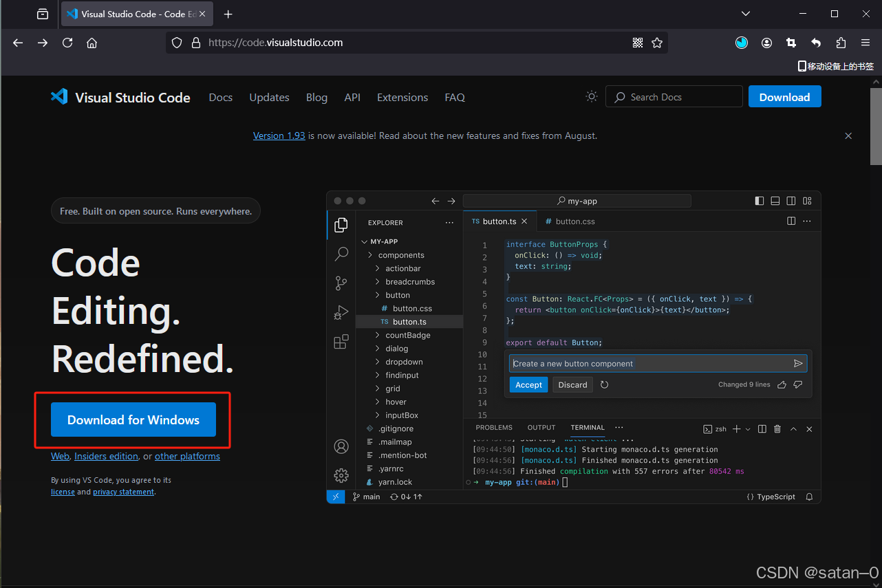Open the Docs menu item
The image size is (882, 588).
[x=221, y=97]
